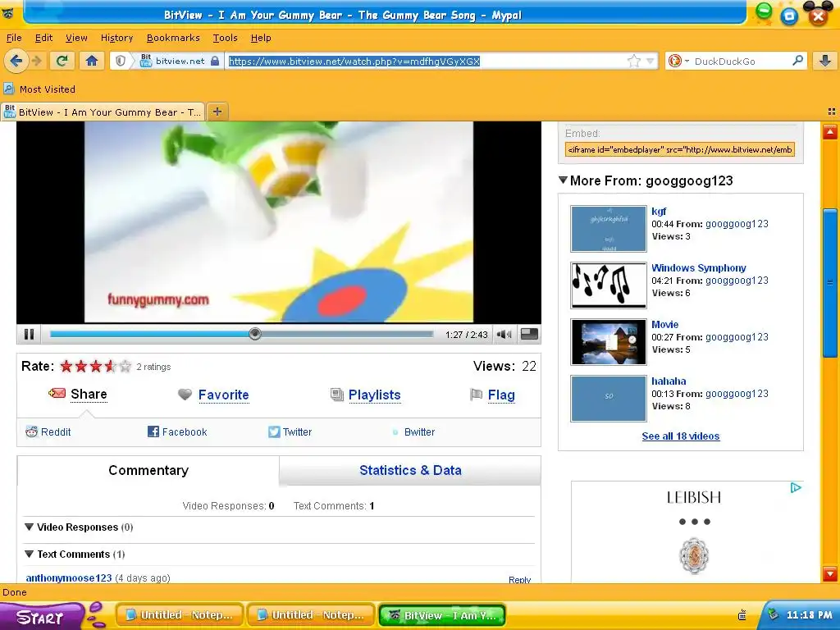This screenshot has height=630, width=840.
Task: Open the View menu
Action: click(x=76, y=38)
